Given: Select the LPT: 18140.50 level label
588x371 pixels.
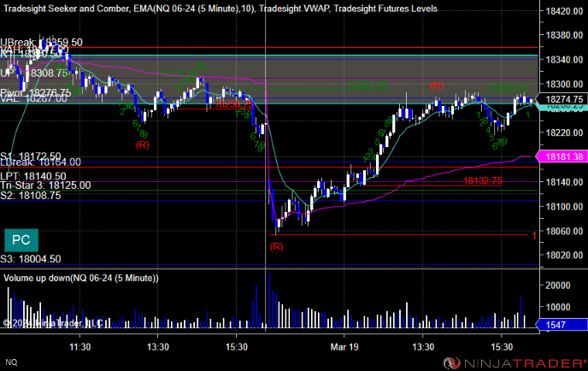Looking at the screenshot, I should 33,176.
